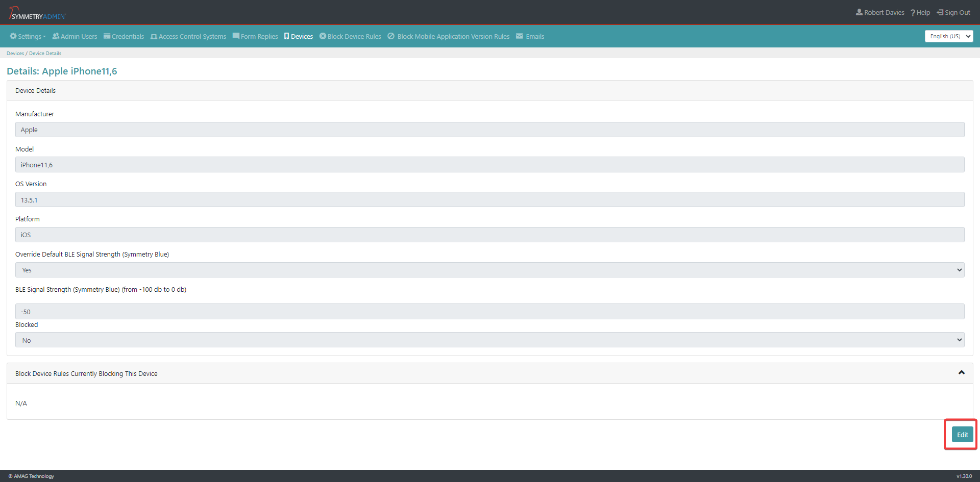The height and width of the screenshot is (482, 980).
Task: Click the Device Details panel header
Action: point(490,90)
